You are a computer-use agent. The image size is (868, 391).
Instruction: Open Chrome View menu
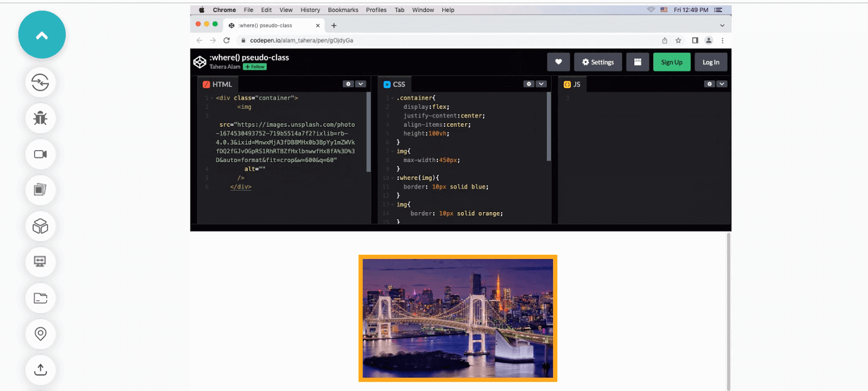[286, 10]
